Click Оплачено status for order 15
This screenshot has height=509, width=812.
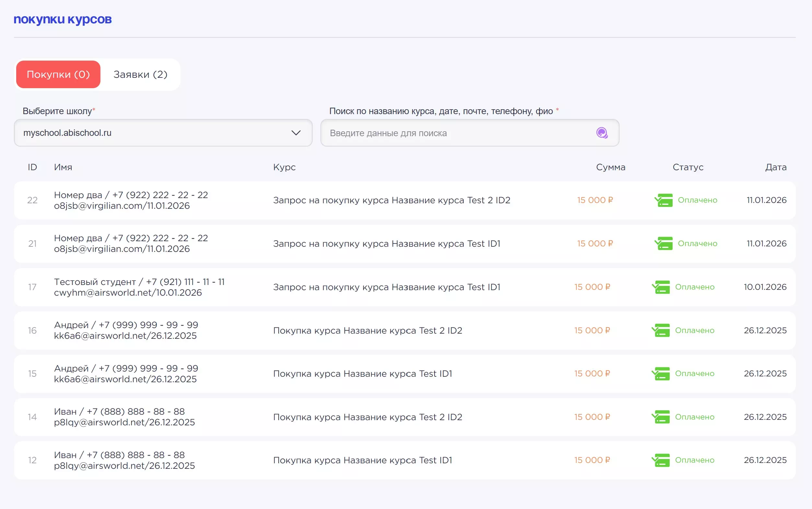click(x=694, y=373)
